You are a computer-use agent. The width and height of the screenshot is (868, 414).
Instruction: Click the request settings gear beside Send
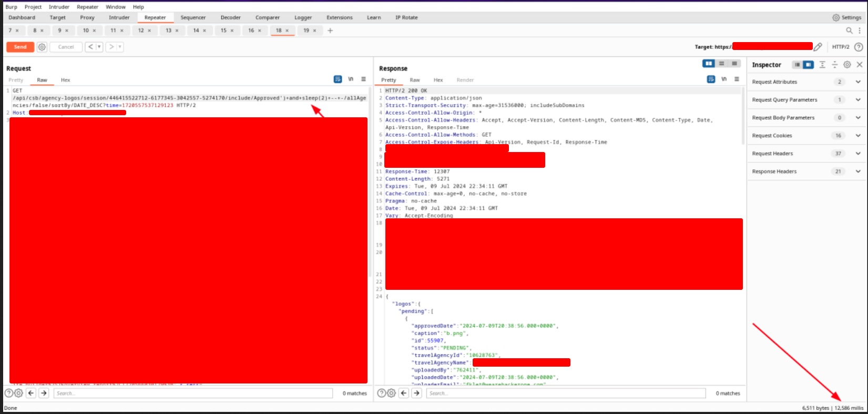coord(42,47)
